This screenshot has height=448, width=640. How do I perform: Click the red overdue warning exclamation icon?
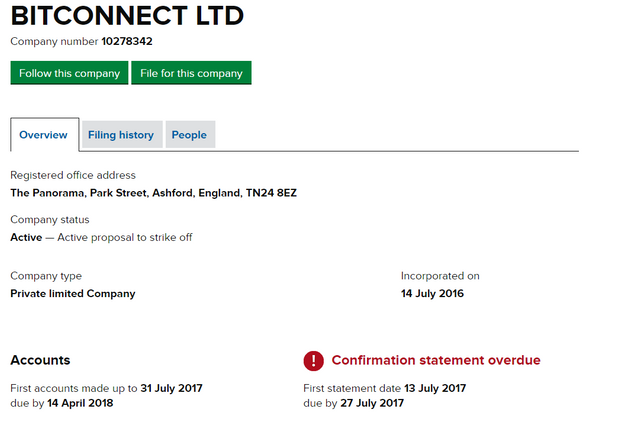point(314,360)
